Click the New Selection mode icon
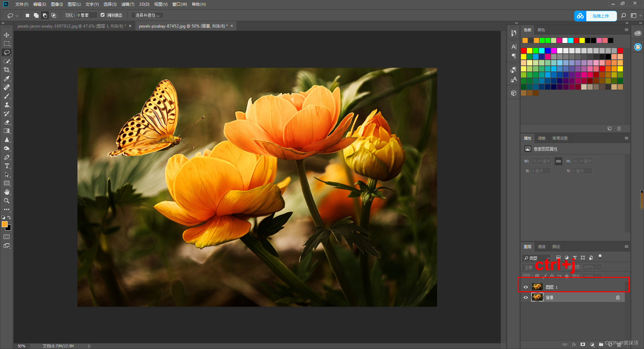Image resolution: width=644 pixels, height=349 pixels. click(28, 15)
